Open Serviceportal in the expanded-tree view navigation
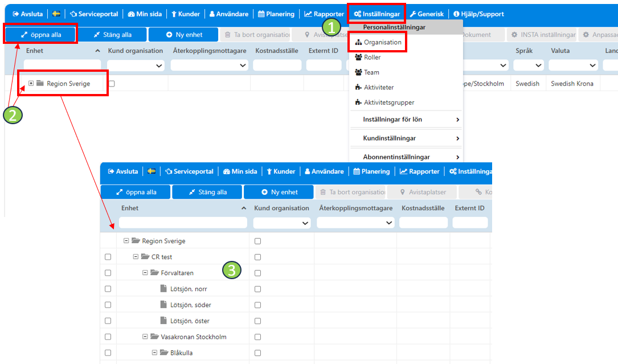 tap(189, 171)
